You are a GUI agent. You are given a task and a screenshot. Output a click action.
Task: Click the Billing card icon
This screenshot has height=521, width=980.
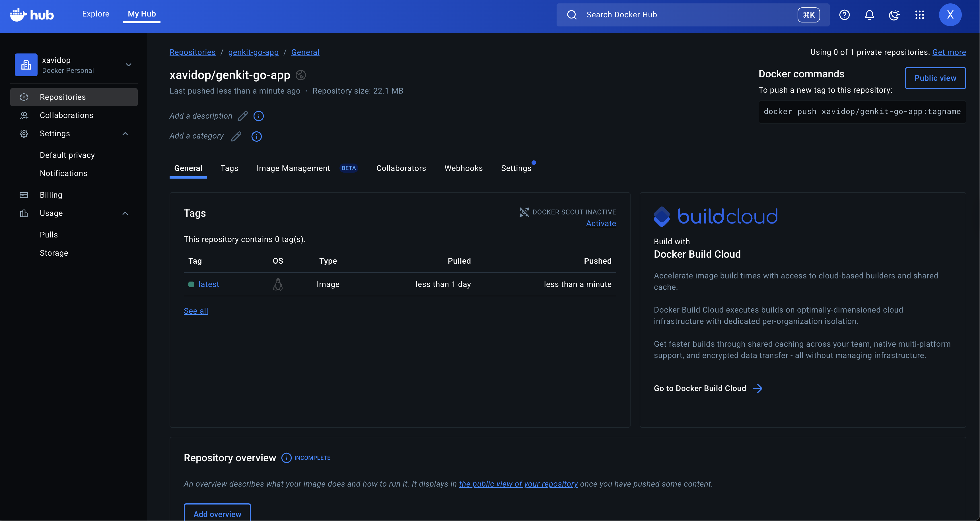(x=24, y=195)
